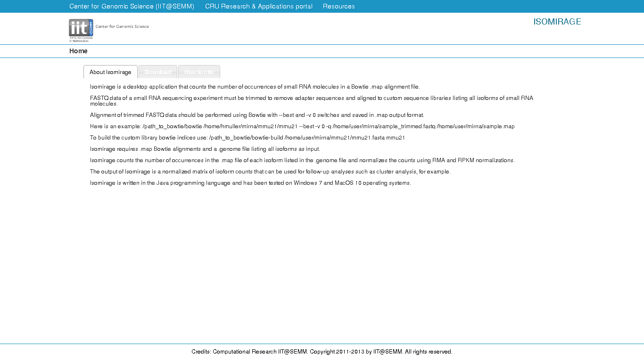Open the Resources menu item

pyautogui.click(x=339, y=7)
